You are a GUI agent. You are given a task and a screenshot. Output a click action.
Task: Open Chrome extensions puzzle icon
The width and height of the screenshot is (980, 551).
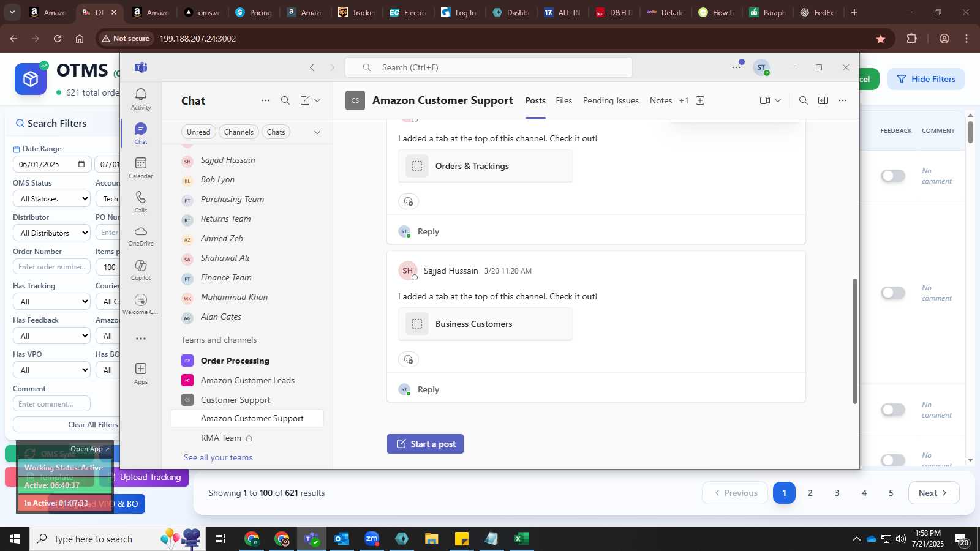[912, 39]
